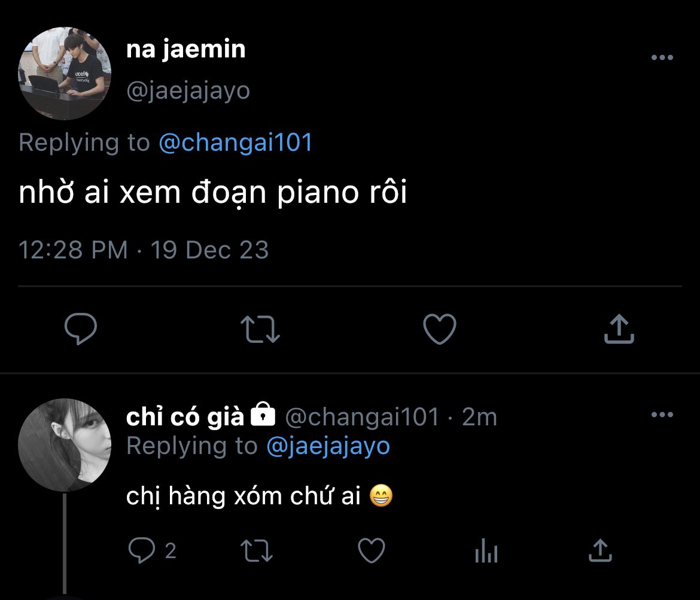View analytics for chỉ có già reply

486,550
